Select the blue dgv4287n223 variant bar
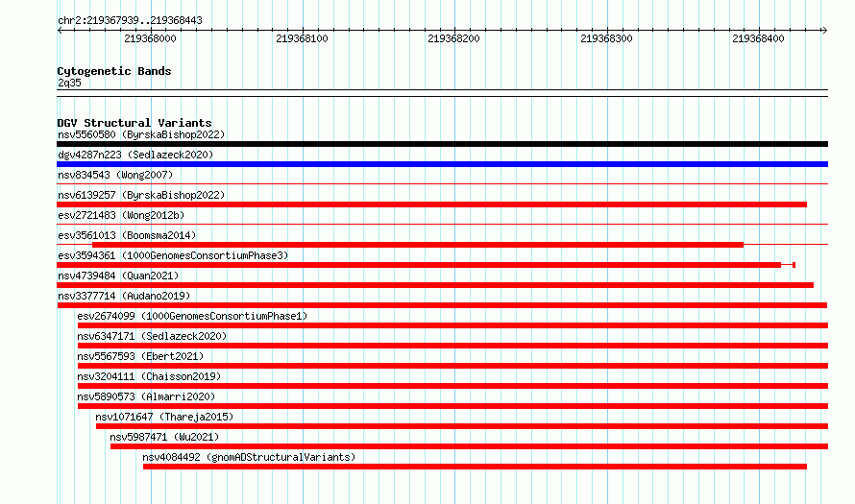The height and width of the screenshot is (504, 855). click(x=442, y=164)
